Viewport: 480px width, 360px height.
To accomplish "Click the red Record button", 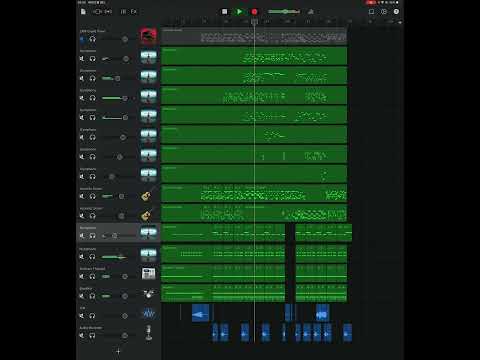I will coord(254,12).
